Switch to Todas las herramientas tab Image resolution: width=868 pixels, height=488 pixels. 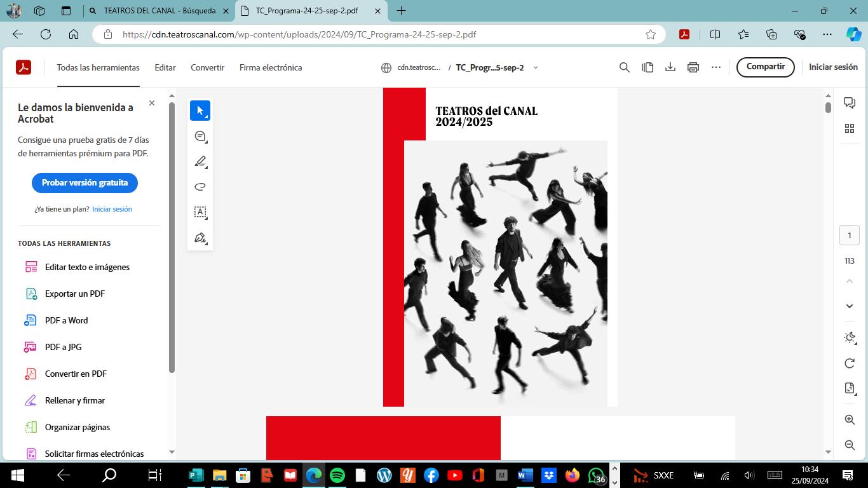(x=98, y=67)
